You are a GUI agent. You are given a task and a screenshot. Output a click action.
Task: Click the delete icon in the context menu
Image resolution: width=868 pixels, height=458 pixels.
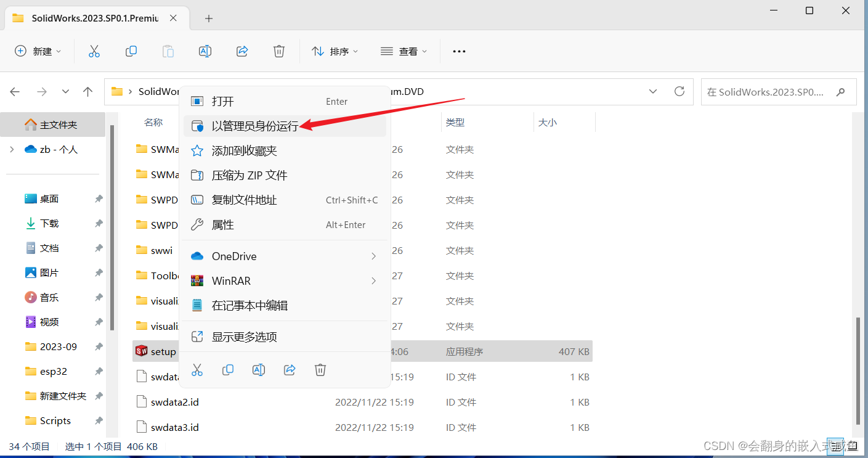pos(320,370)
